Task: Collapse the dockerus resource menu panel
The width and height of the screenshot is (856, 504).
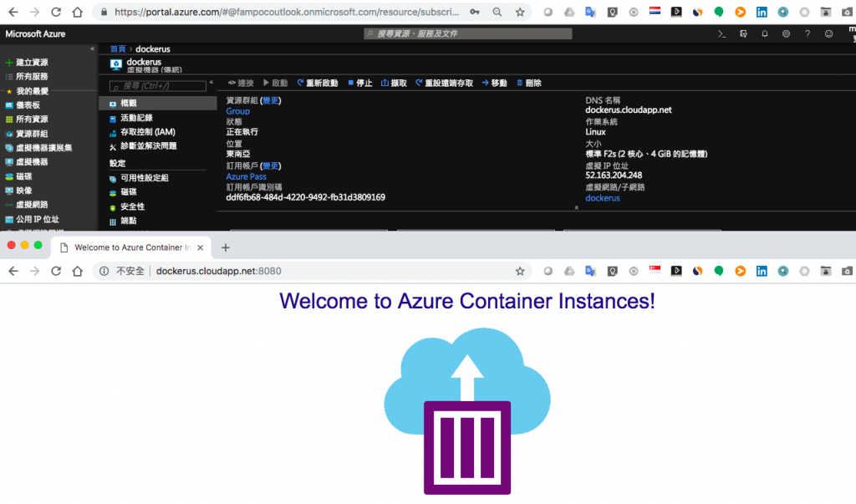Action: 211,83
